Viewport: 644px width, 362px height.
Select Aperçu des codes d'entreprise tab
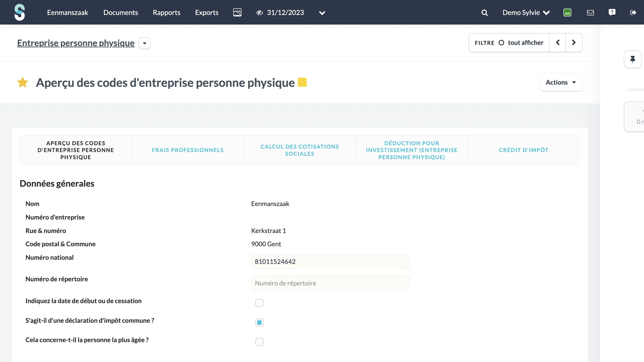pos(76,150)
